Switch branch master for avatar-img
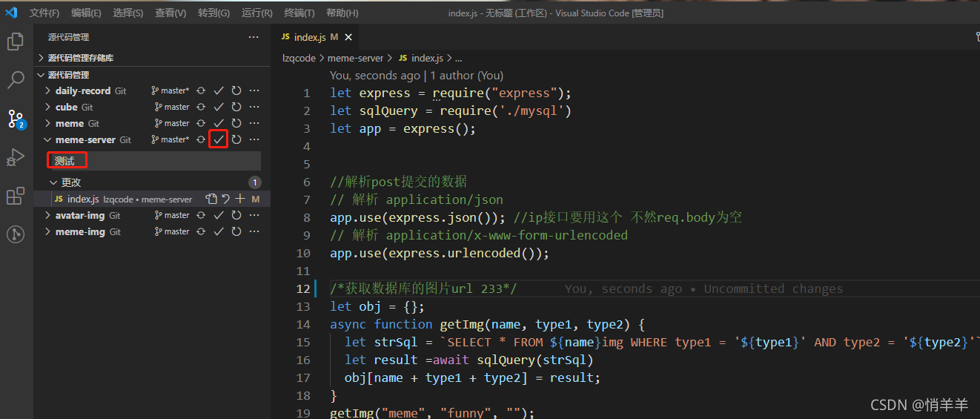 (172, 215)
